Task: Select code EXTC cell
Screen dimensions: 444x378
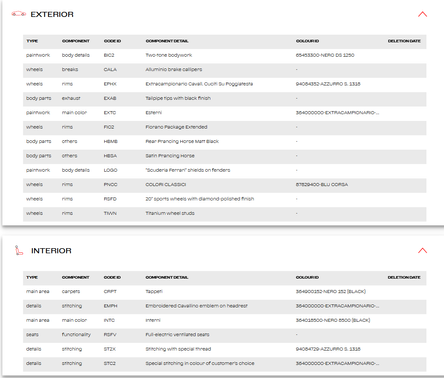Action: click(x=110, y=113)
